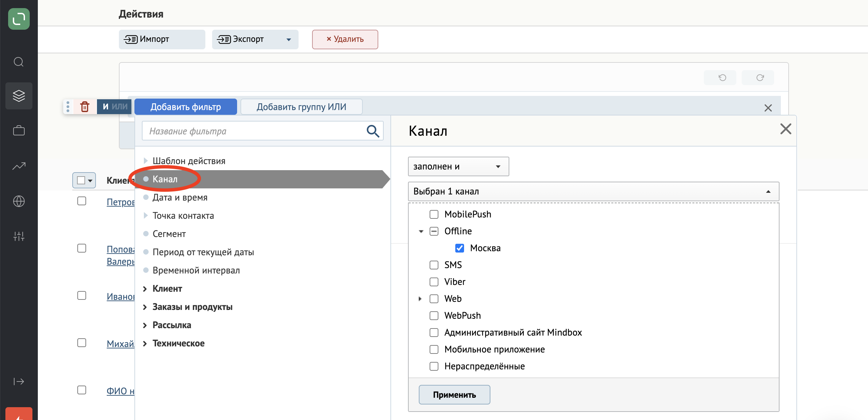Uncheck the Москва channel
Screen dimensions: 868x420
click(x=460, y=248)
